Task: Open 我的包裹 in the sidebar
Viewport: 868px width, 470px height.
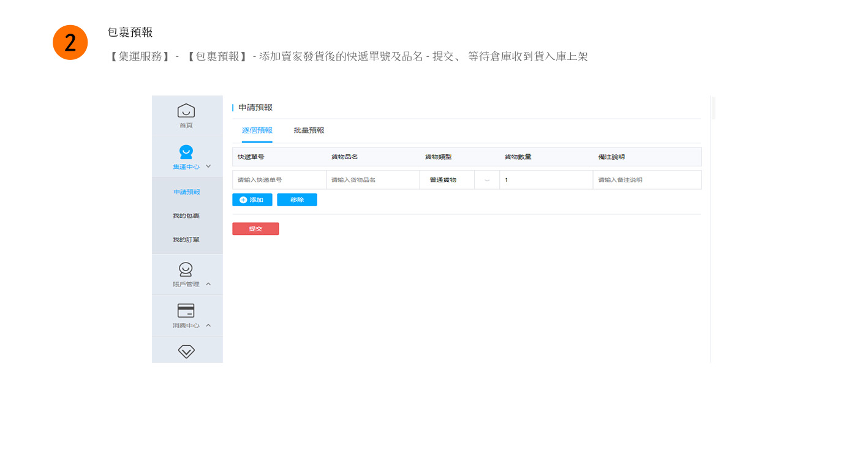Action: (186, 216)
